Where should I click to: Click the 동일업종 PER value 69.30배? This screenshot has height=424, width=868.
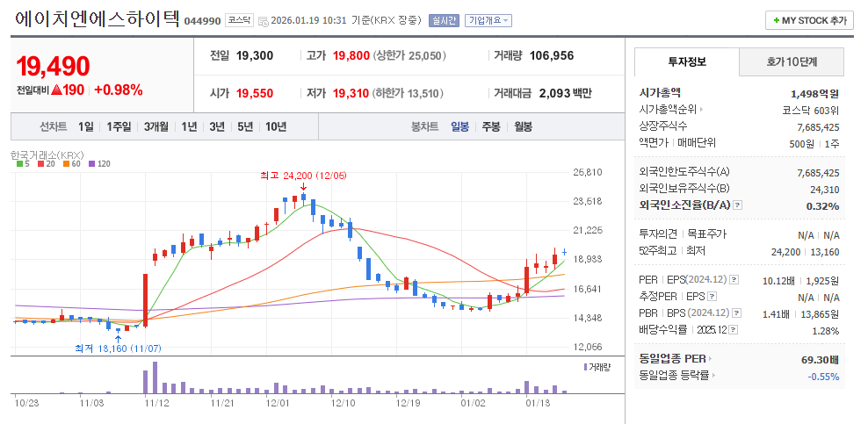820,360
